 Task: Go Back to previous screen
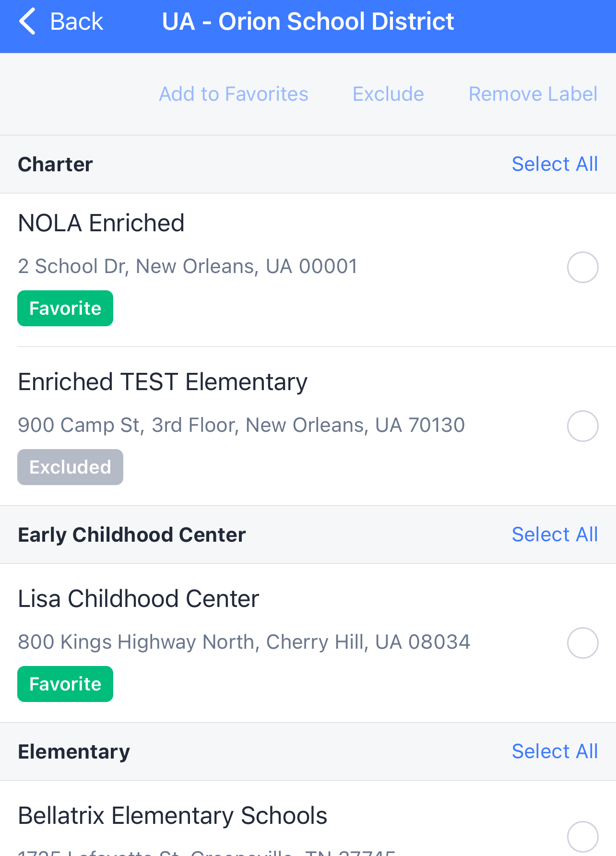61,22
